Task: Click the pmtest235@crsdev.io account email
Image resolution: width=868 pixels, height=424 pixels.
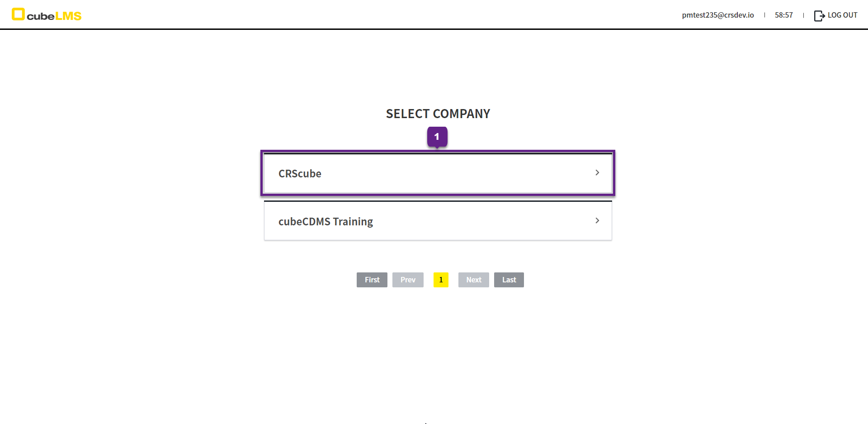Action: (717, 15)
